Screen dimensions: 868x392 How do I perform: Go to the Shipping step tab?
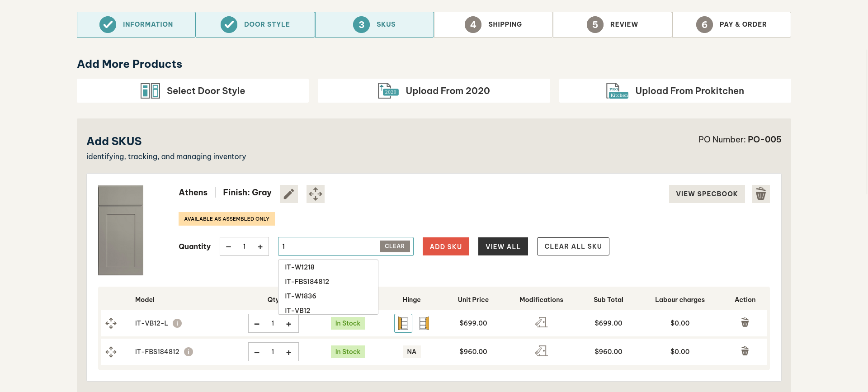pyautogui.click(x=493, y=24)
